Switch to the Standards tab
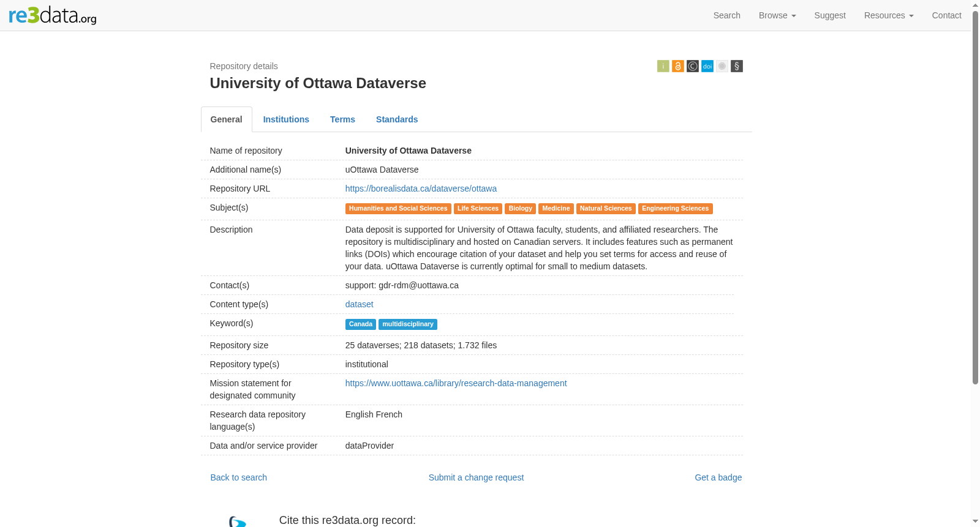 pyautogui.click(x=397, y=119)
